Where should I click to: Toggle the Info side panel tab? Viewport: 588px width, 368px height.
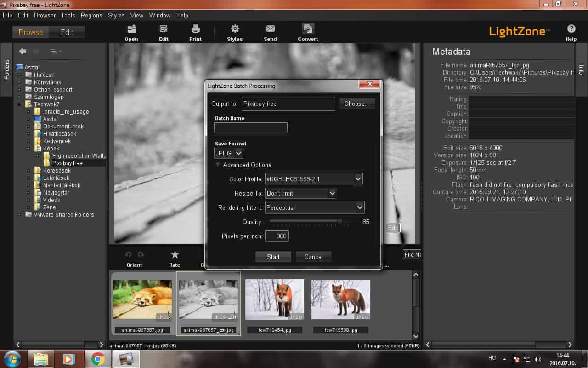tap(581, 69)
